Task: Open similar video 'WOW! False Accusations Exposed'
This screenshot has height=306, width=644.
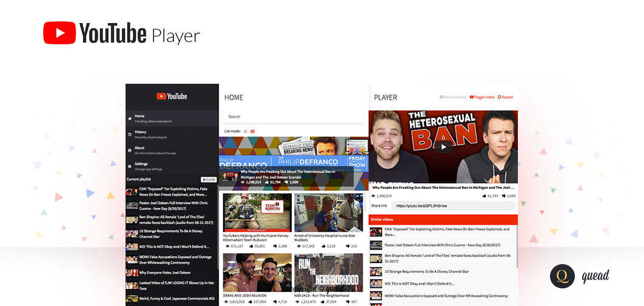Action: (x=443, y=295)
